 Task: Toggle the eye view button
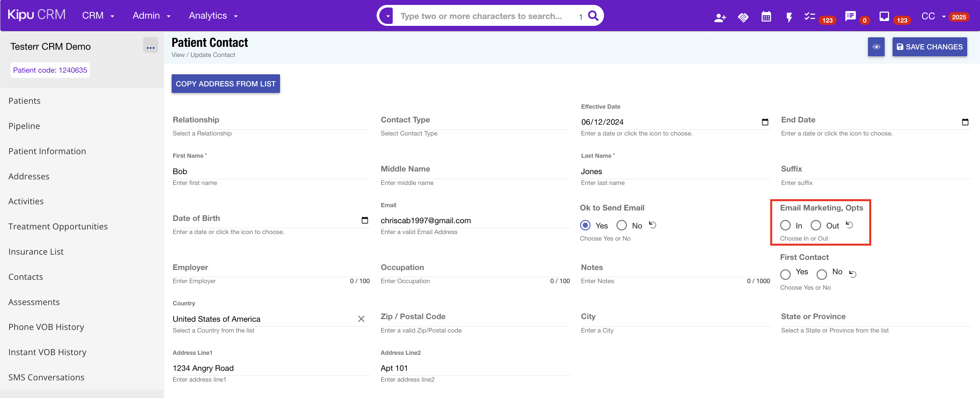pos(876,47)
